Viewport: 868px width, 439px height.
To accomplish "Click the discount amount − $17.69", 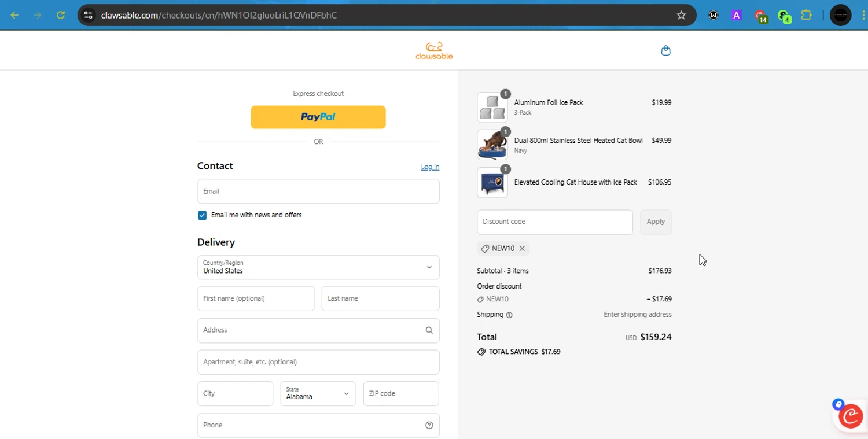I will 659,299.
